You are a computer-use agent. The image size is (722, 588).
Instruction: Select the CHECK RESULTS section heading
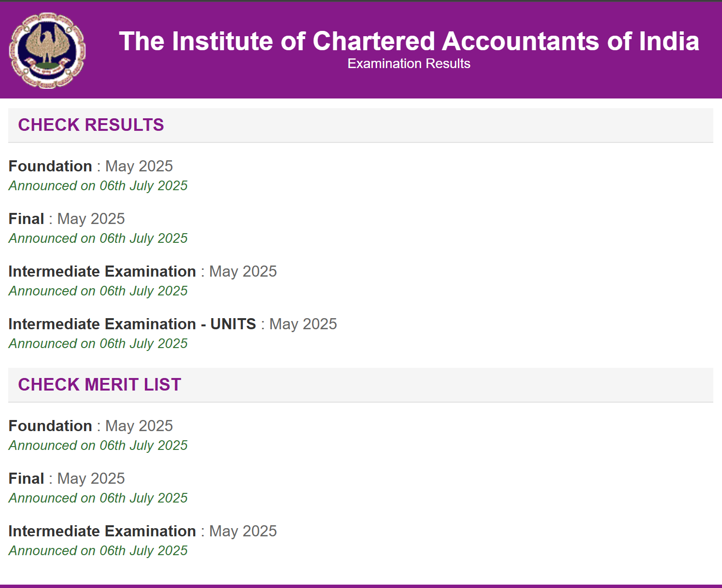[91, 125]
